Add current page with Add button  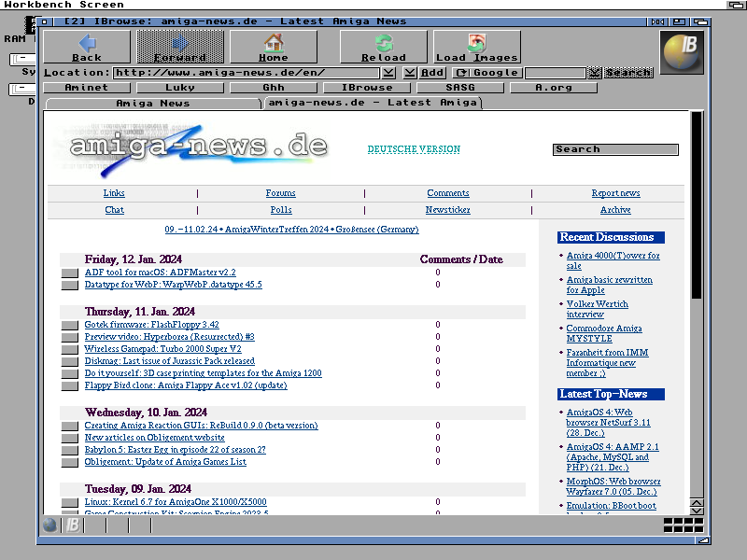pyautogui.click(x=432, y=73)
